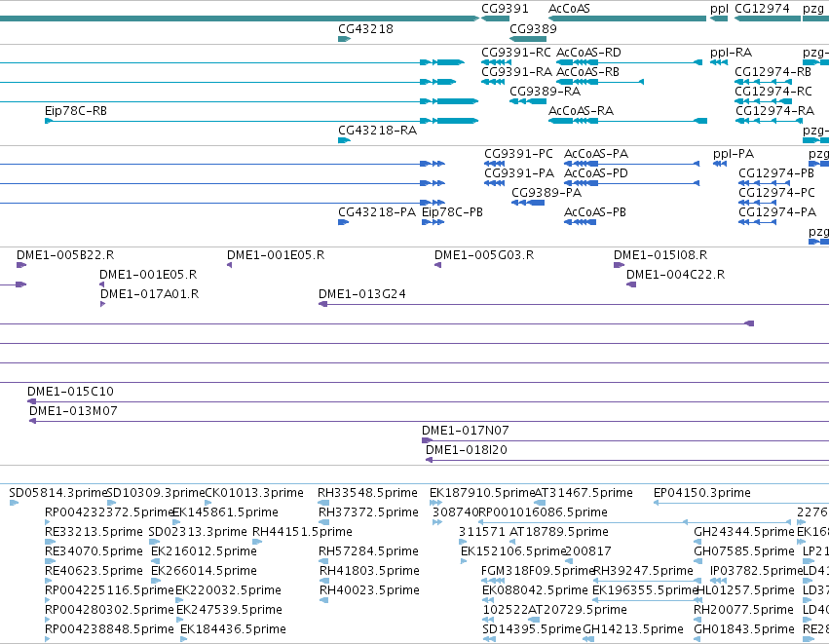Select the AcCoAS-RA transcript label

tap(581, 111)
